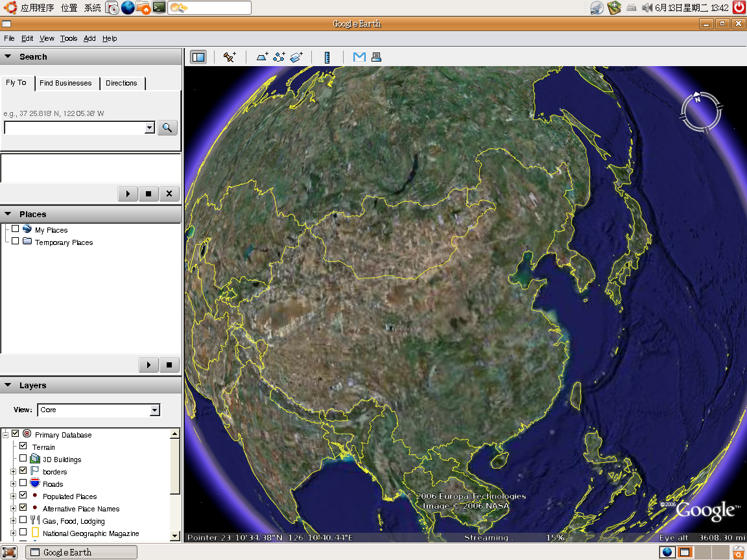Open the File menu
The image size is (747, 560).
coord(9,39)
